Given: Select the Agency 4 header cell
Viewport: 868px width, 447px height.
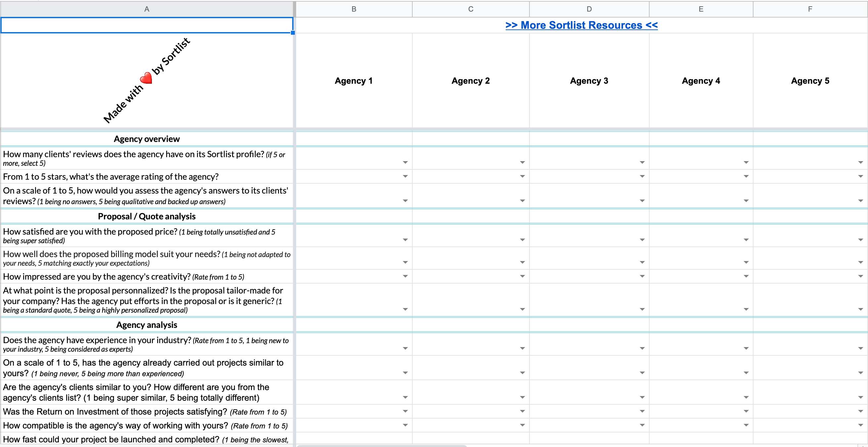Looking at the screenshot, I should 701,80.
